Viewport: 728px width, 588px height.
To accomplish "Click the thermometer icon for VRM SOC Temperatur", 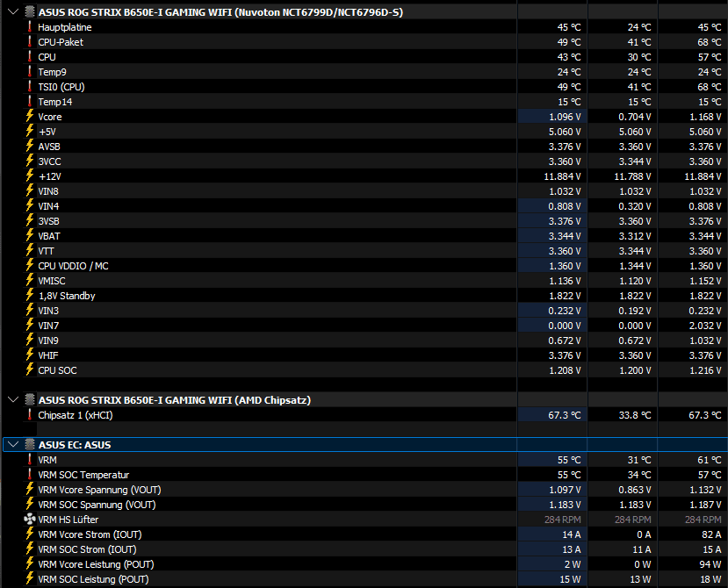I will pos(30,474).
